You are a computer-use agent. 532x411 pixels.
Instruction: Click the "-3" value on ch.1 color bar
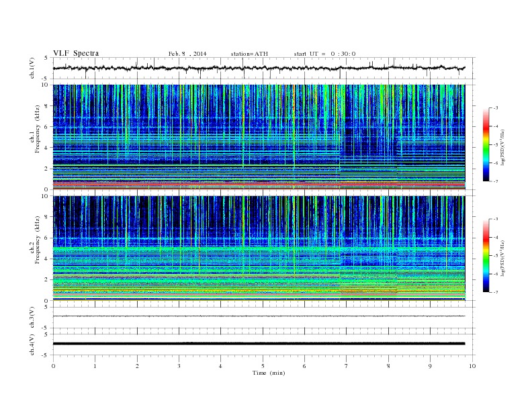(x=495, y=108)
